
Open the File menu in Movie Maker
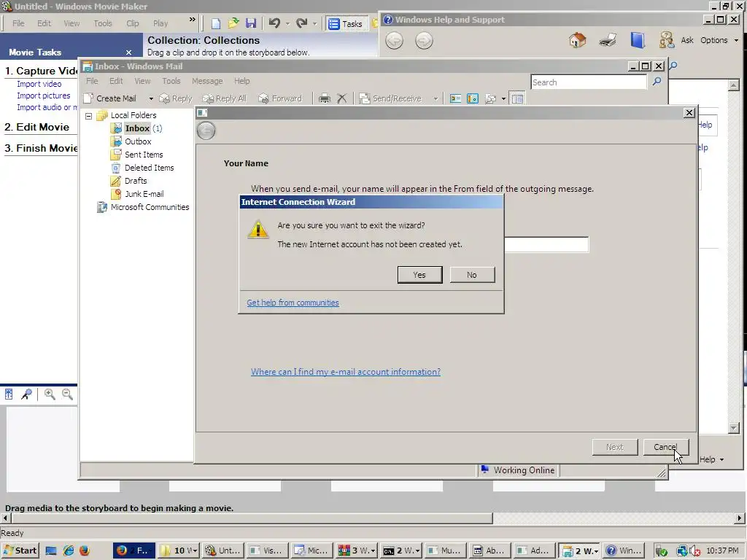coord(18,23)
